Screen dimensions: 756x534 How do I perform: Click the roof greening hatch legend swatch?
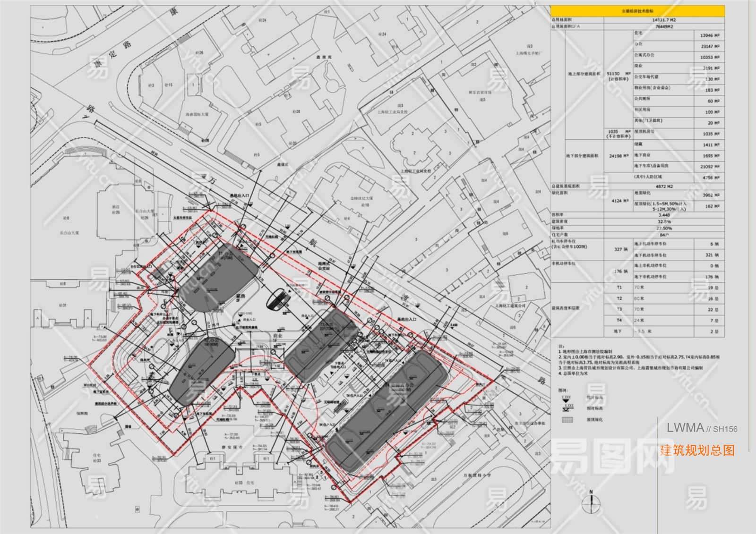(567, 420)
